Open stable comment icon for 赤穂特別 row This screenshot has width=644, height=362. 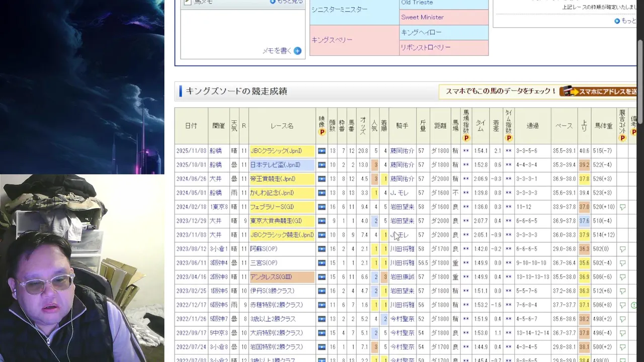(x=622, y=305)
